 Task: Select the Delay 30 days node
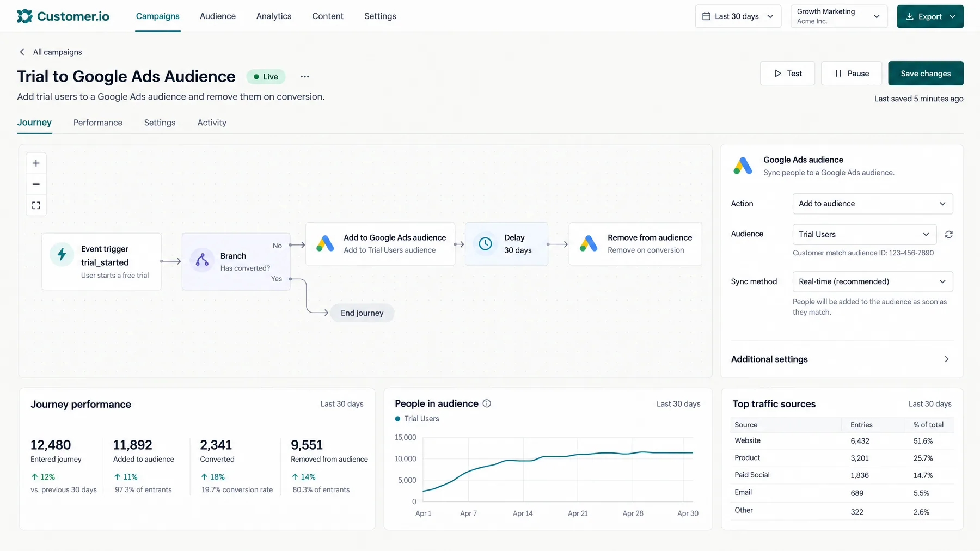coord(506,244)
